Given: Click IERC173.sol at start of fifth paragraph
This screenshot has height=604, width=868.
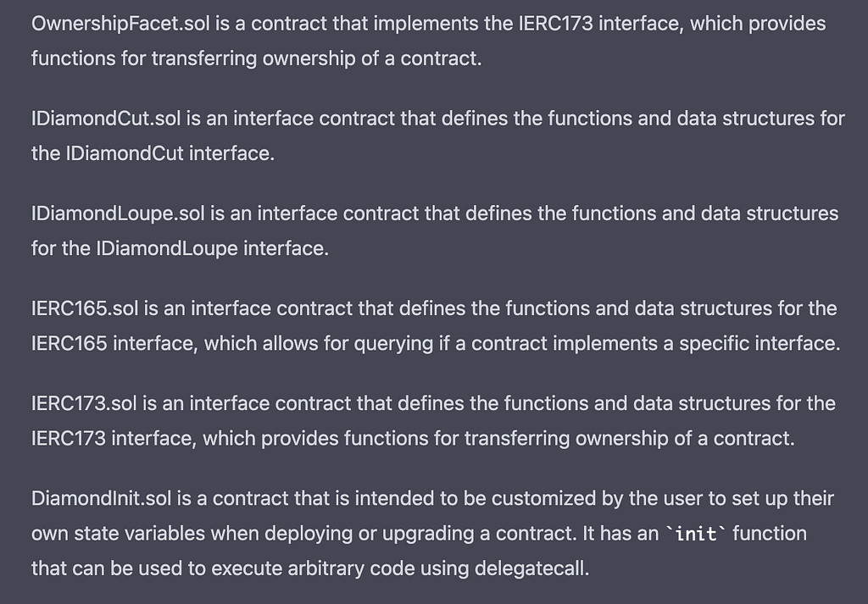Looking at the screenshot, I should (x=84, y=404).
